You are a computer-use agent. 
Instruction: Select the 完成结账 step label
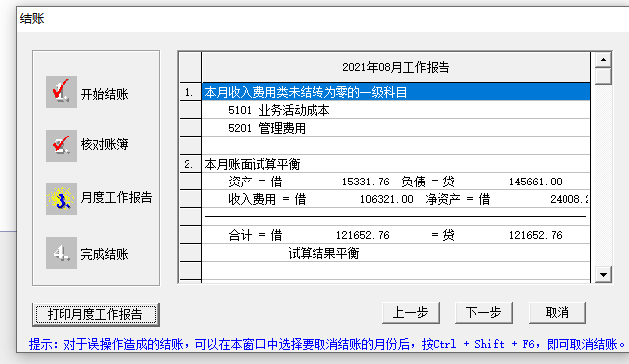coord(105,254)
